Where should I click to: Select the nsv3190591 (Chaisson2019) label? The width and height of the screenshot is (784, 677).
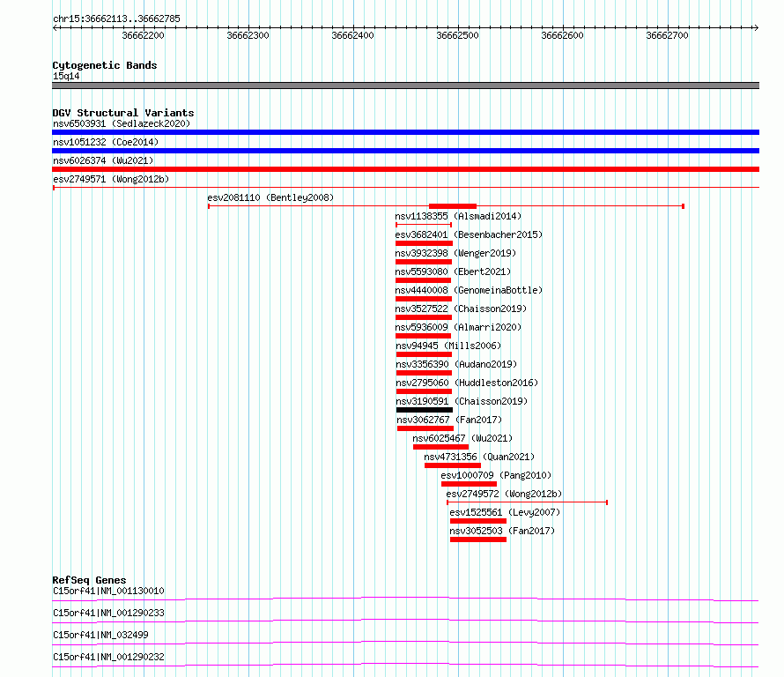[x=462, y=401]
